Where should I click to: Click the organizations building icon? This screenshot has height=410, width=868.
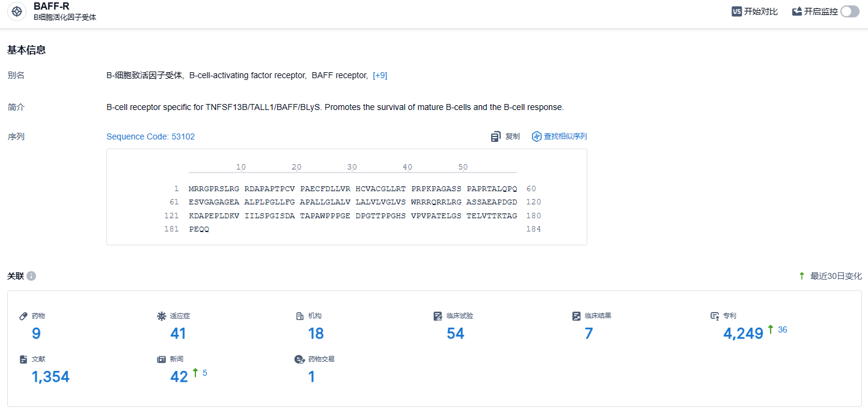coord(299,316)
